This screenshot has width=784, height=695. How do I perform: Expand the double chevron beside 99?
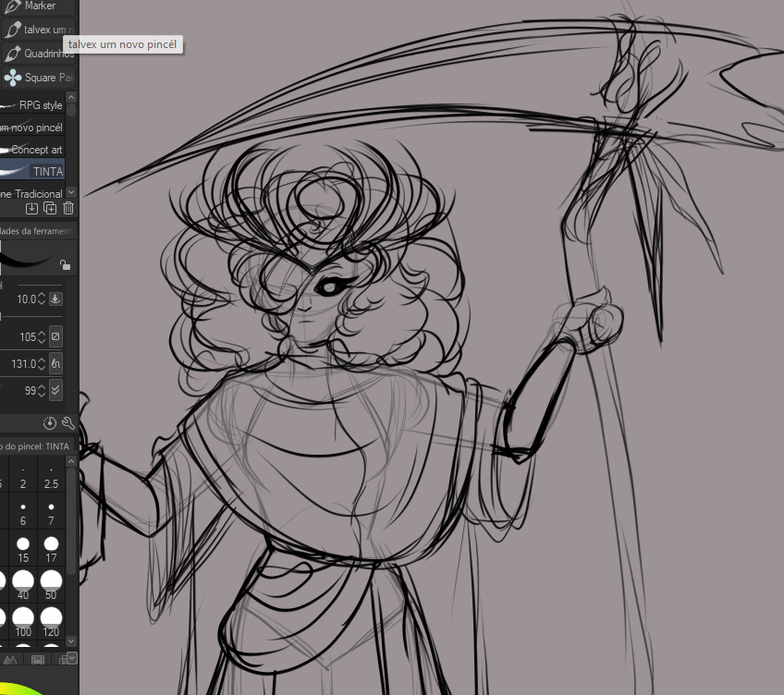point(55,390)
